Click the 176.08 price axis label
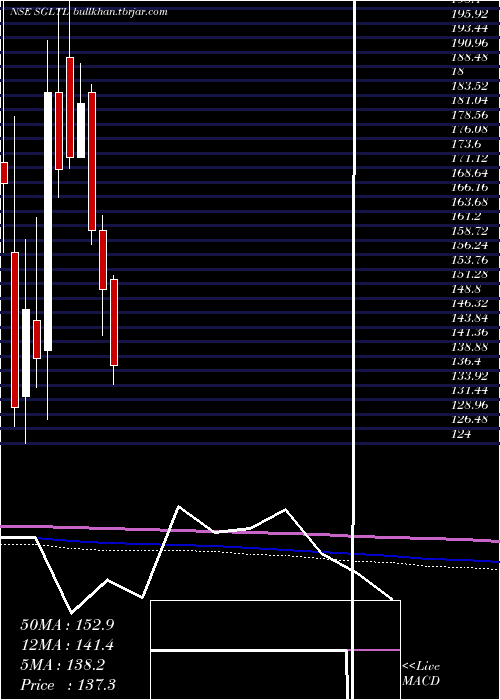This screenshot has width=500, height=700. (x=469, y=130)
